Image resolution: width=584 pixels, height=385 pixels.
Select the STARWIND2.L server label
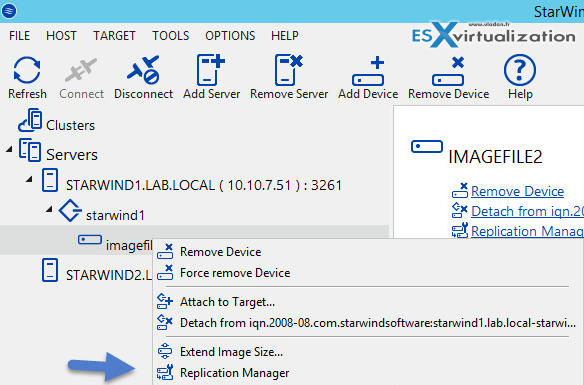(109, 275)
